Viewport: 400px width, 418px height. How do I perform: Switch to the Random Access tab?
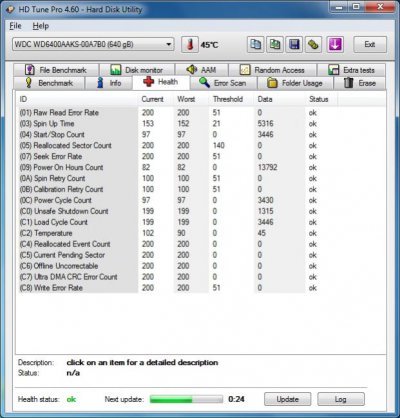click(x=272, y=70)
